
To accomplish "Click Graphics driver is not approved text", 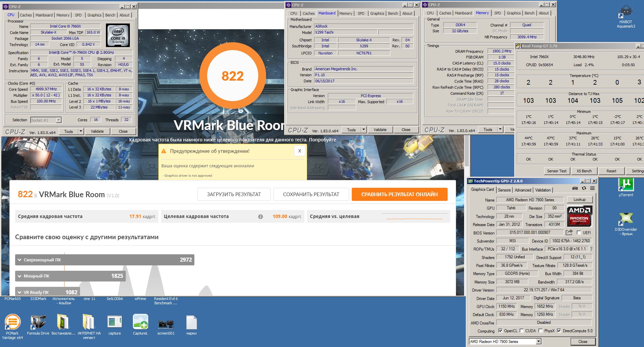I will (x=188, y=176).
